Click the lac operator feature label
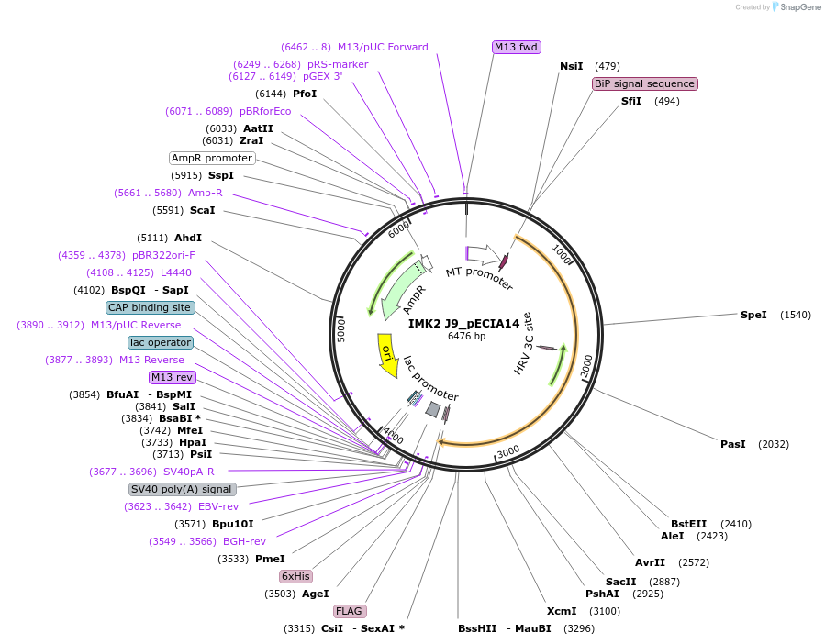The width and height of the screenshot is (825, 644). (161, 342)
